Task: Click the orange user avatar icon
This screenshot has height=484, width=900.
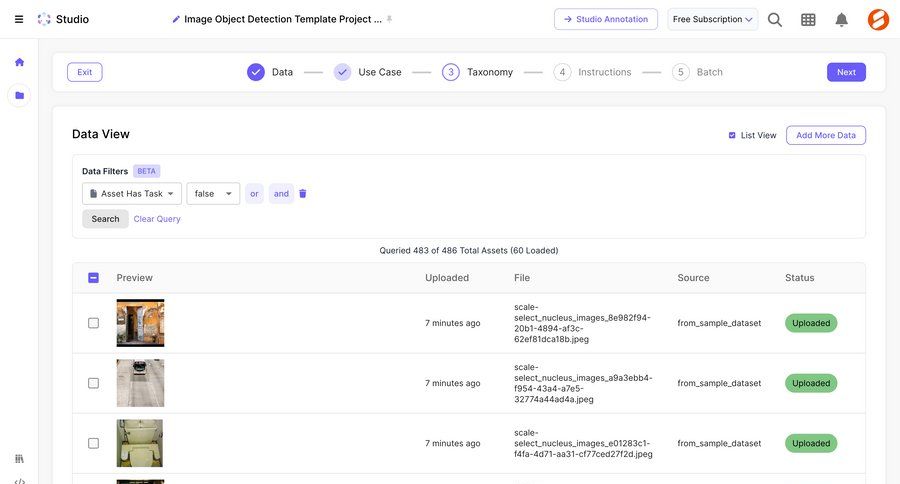Action: click(878, 19)
